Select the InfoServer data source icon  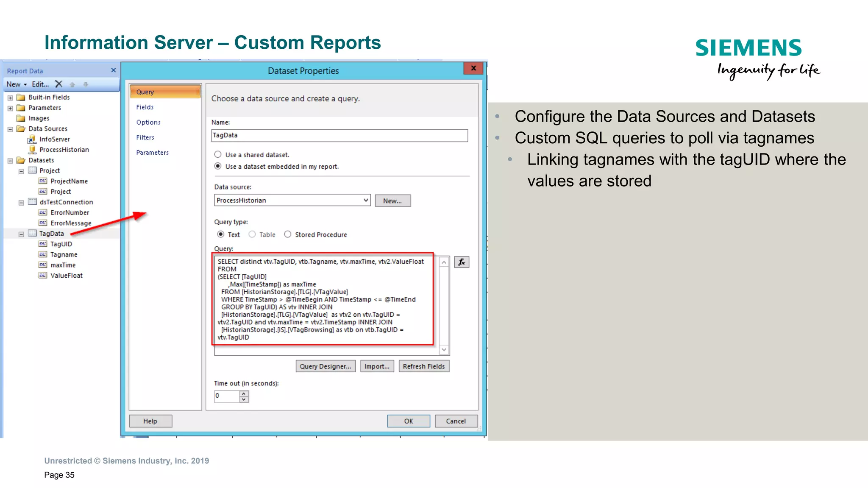[x=32, y=139]
